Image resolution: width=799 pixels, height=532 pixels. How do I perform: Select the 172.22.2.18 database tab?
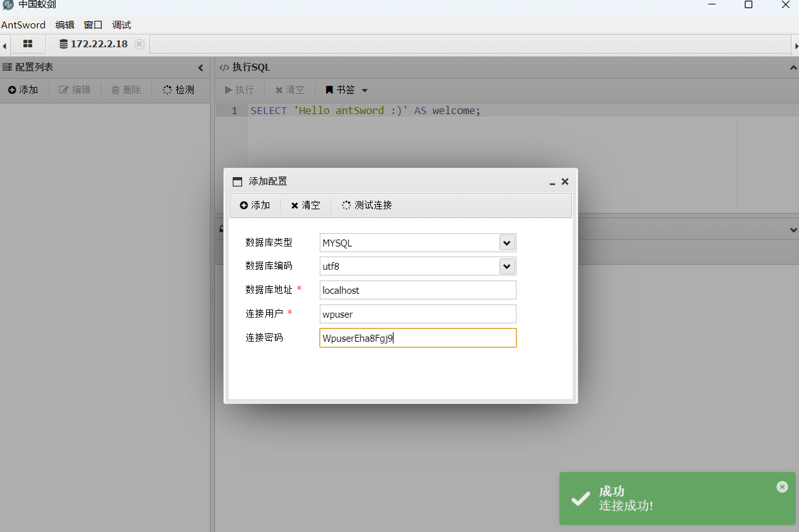click(93, 44)
